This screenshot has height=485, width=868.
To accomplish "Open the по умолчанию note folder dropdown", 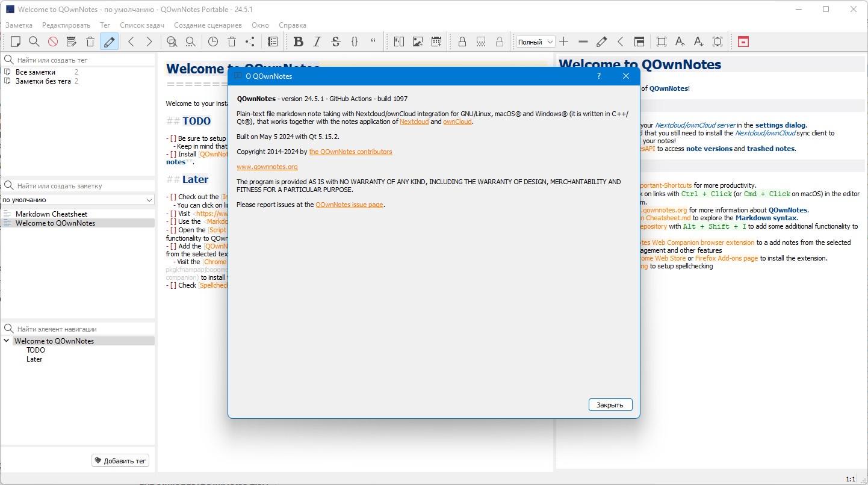I will [78, 200].
